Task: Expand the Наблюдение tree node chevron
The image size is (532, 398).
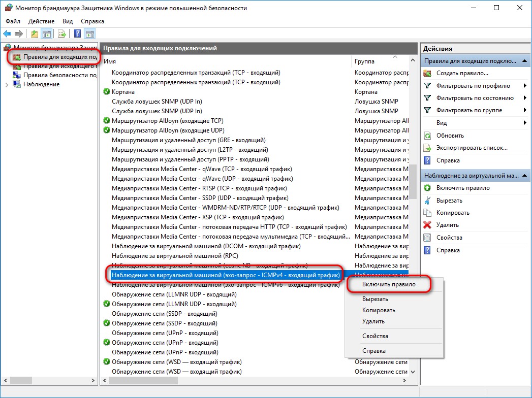Action: [x=7, y=85]
